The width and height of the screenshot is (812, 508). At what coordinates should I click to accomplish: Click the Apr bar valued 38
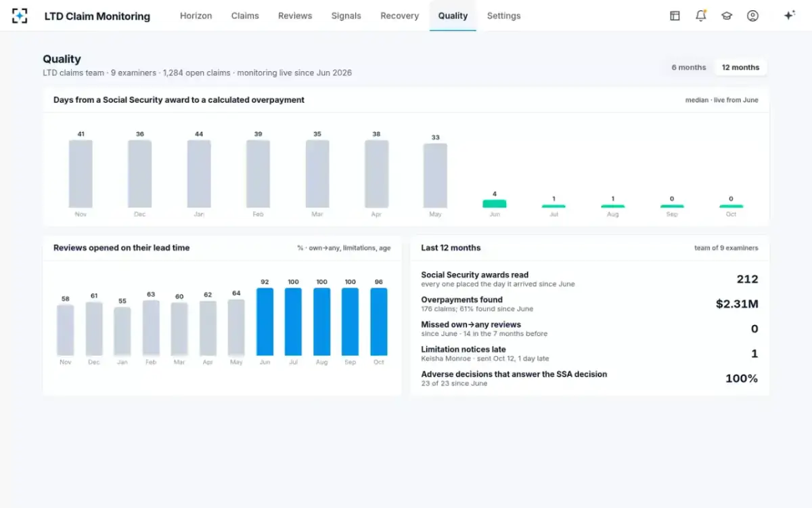coord(376,173)
